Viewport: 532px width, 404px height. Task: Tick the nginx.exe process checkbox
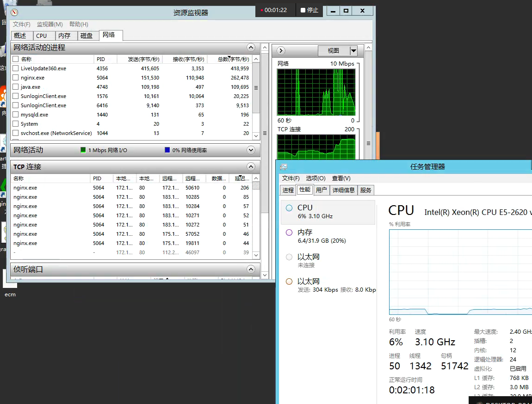coord(16,78)
